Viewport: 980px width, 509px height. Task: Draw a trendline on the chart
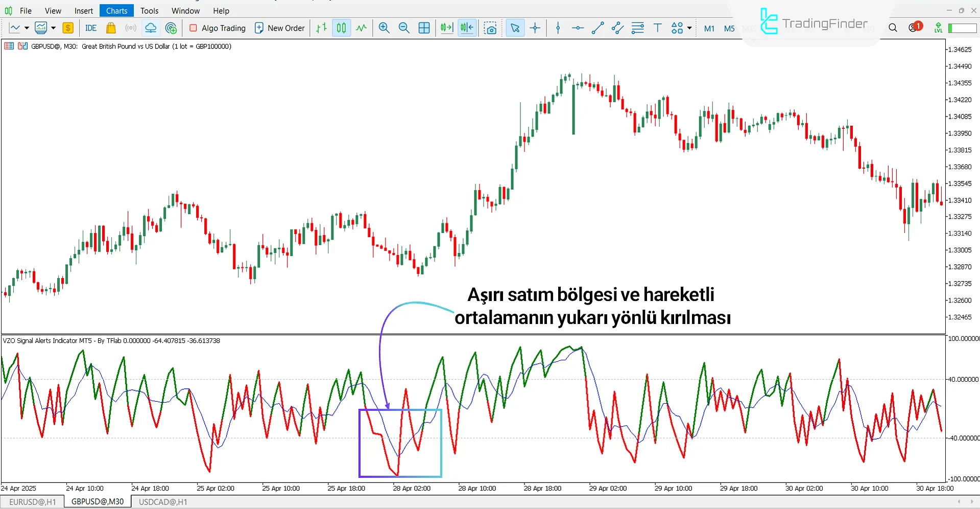coord(596,28)
